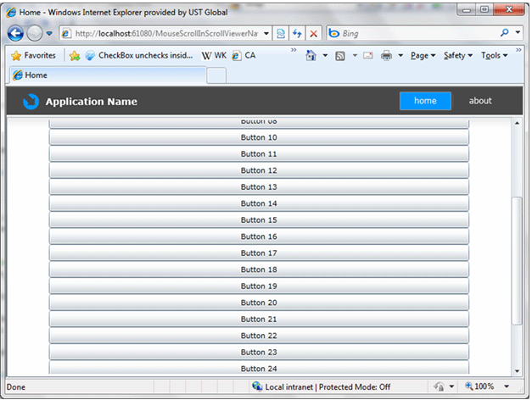
Task: Click Button 19
Action: 259,286
